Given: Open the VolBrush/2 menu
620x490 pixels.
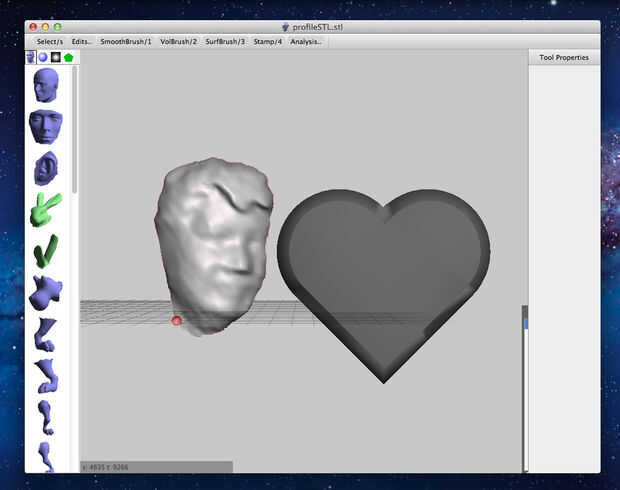Looking at the screenshot, I should pos(178,42).
